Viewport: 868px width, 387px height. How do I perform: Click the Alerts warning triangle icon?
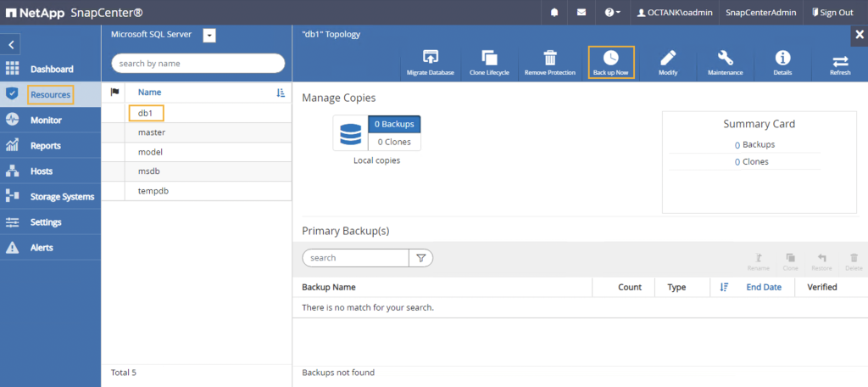coord(12,247)
